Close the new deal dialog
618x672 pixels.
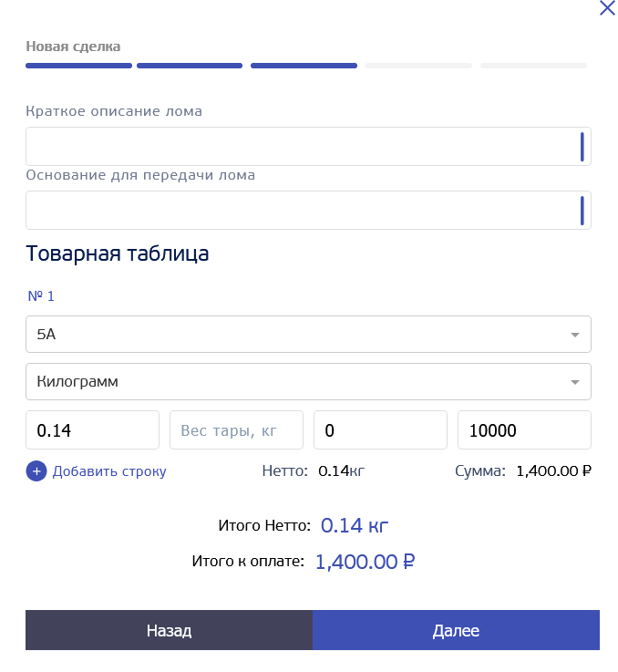[x=607, y=8]
